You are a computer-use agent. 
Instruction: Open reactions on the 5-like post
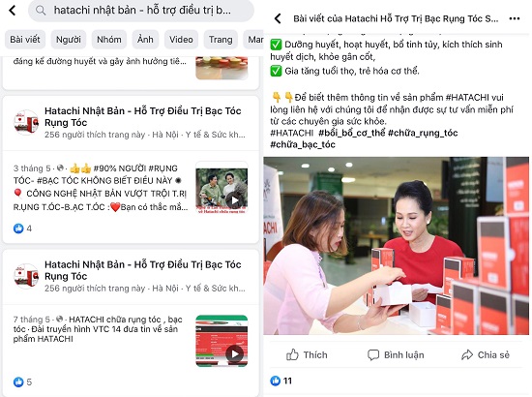coord(22,382)
